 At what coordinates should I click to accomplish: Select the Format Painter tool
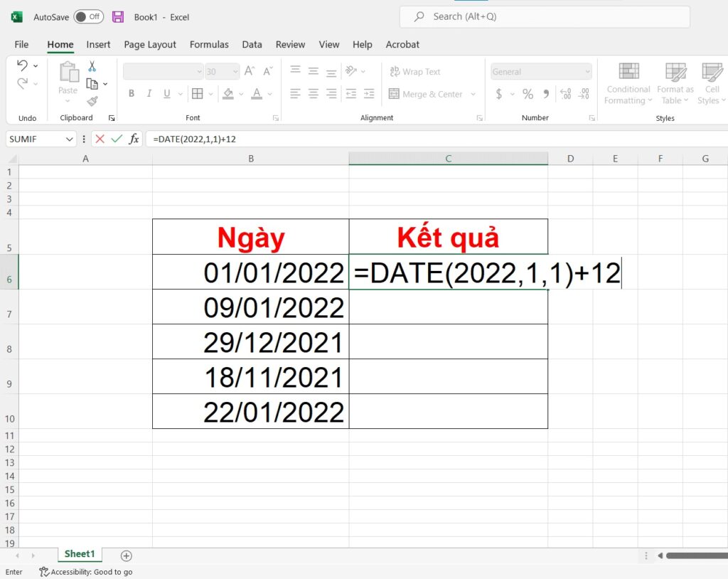pyautogui.click(x=92, y=100)
